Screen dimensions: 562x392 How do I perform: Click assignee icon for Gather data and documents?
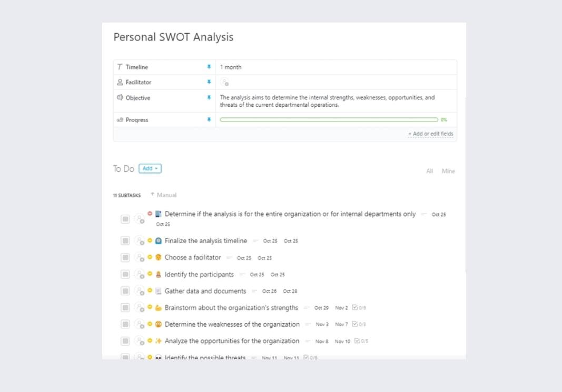(x=139, y=291)
